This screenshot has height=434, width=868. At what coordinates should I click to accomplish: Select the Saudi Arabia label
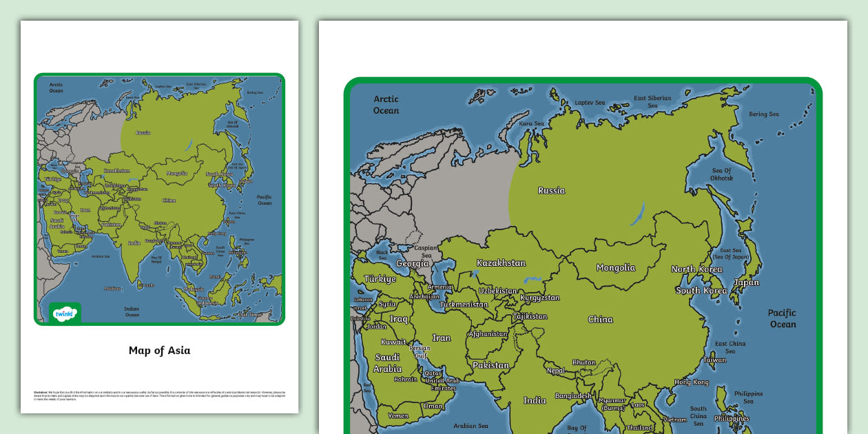point(387,362)
